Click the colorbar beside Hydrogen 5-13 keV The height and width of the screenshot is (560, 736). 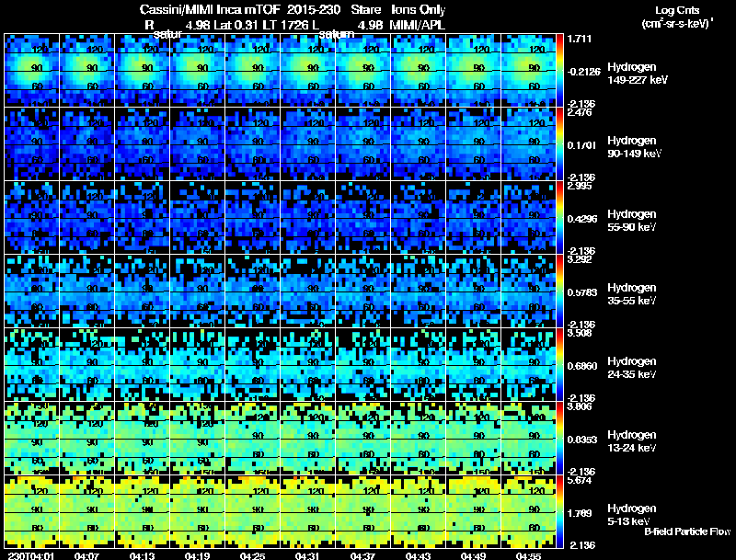[x=559, y=511]
